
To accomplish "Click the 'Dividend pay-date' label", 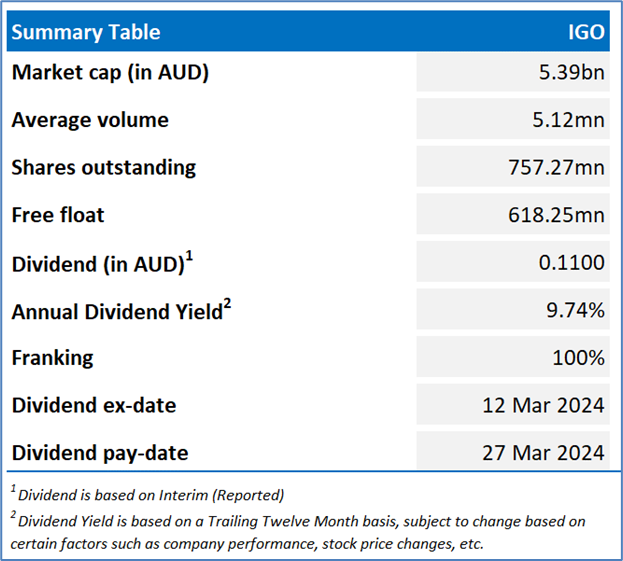I will pos(100,453).
